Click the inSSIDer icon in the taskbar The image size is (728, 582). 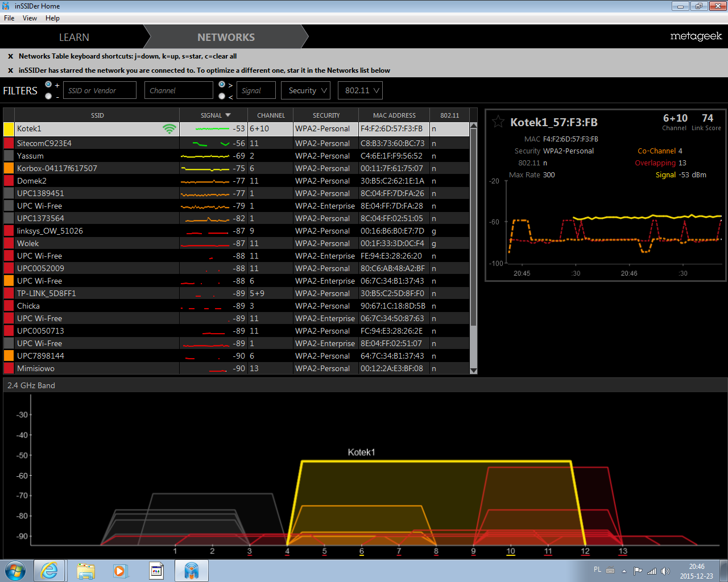coord(192,571)
